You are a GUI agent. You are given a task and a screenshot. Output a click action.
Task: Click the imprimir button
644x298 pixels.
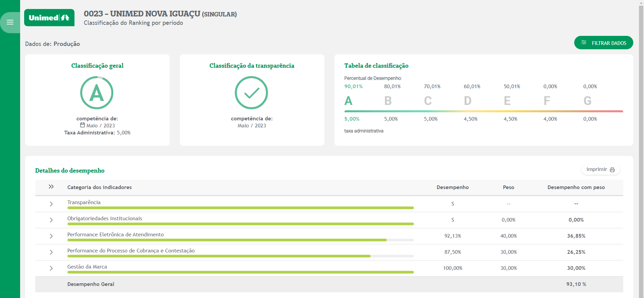[600, 170]
